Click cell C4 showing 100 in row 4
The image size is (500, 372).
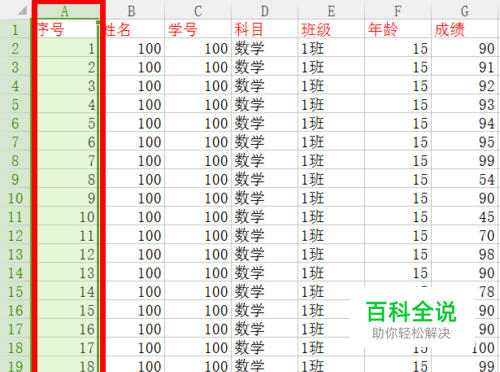[x=198, y=86]
